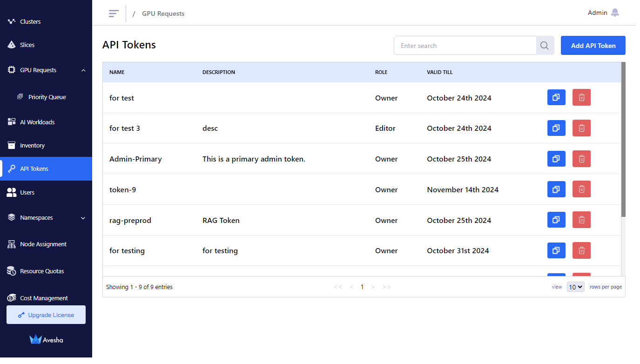Viewport: 640px width, 364px height.
Task: Click the Node Assignment icon
Action: coord(12,244)
